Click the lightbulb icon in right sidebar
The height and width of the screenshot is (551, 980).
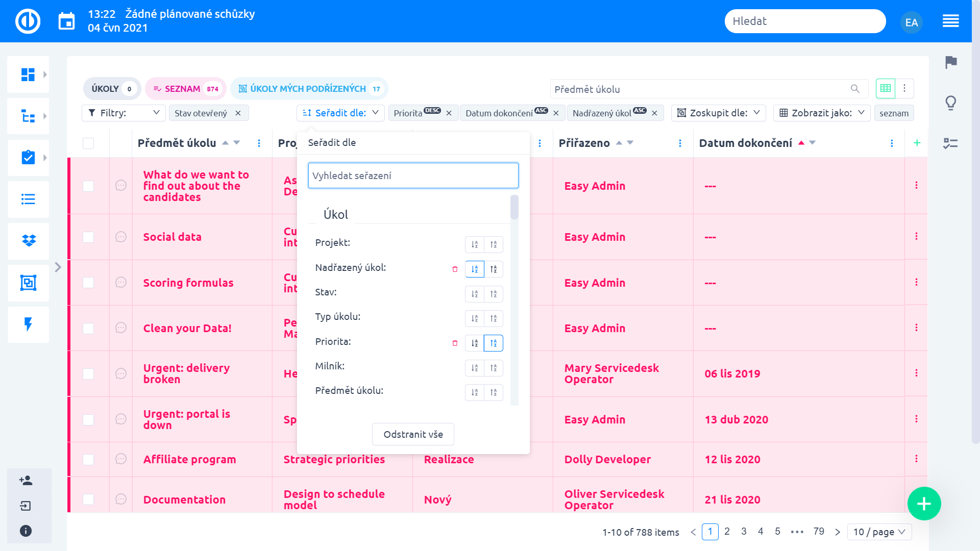(x=951, y=103)
